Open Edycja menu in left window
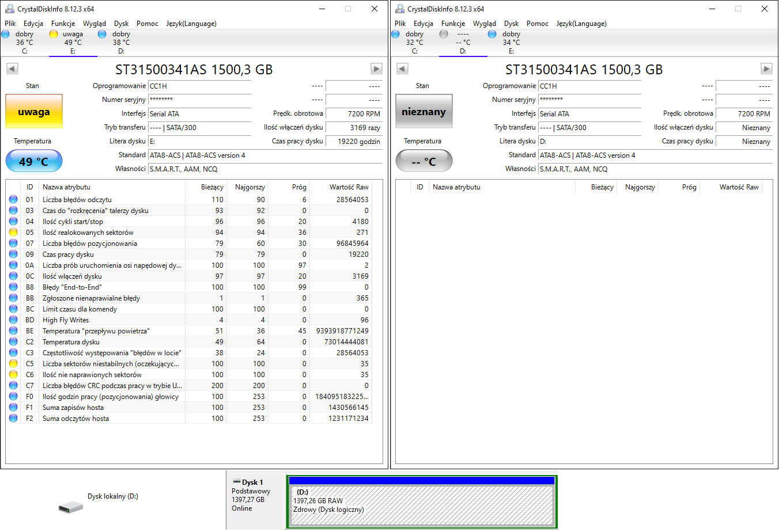Image resolution: width=779 pixels, height=532 pixels. coord(33,24)
